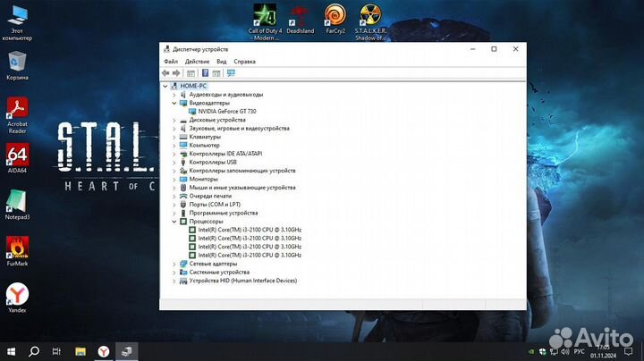Expand Сетевые адаптеры node

coord(174,264)
